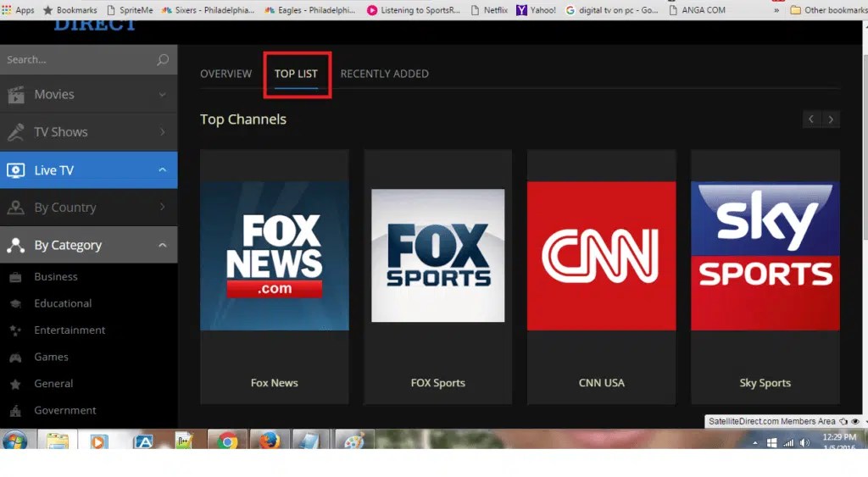Viewport: 868px width, 477px height.
Task: Click the Live TV screen icon
Action: tap(15, 170)
